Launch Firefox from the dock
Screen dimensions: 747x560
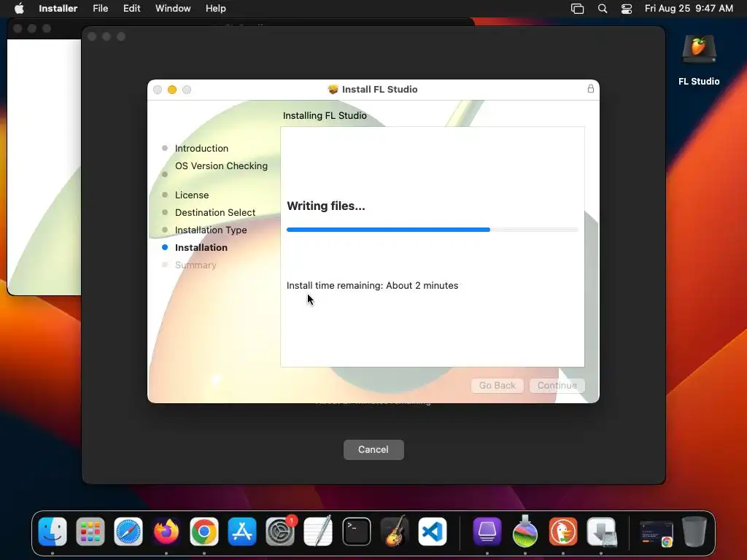pyautogui.click(x=166, y=532)
